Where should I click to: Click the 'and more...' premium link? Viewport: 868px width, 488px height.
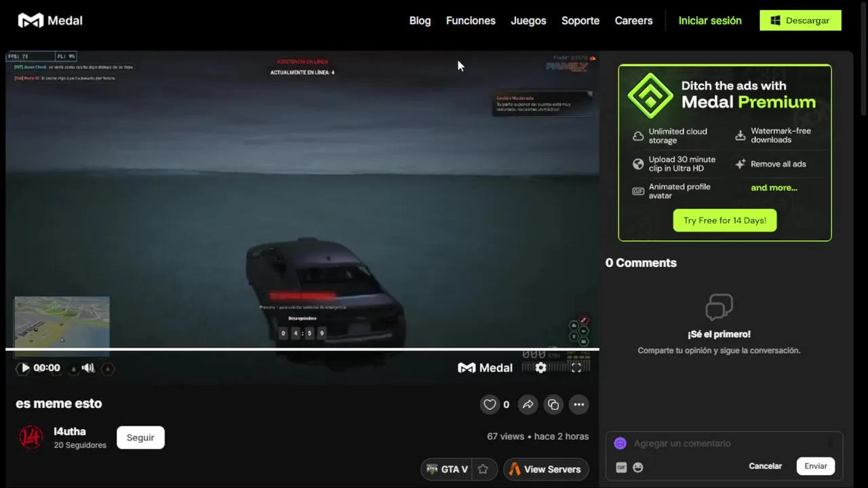click(x=774, y=188)
